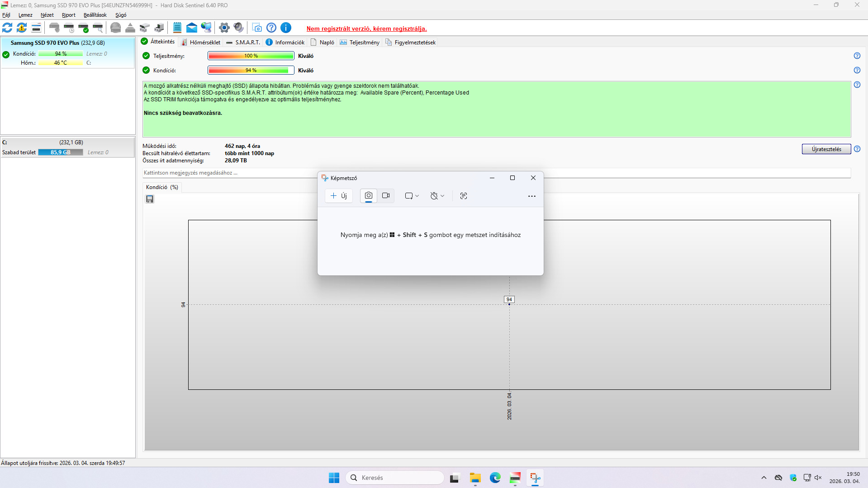Select photo snip mode in Képmetsző

[369, 196]
